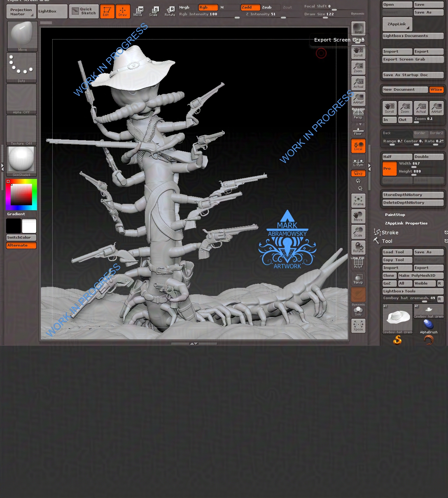Open Lightbox Tools browser
Image resolution: width=448 pixels, height=498 pixels.
pos(412,291)
